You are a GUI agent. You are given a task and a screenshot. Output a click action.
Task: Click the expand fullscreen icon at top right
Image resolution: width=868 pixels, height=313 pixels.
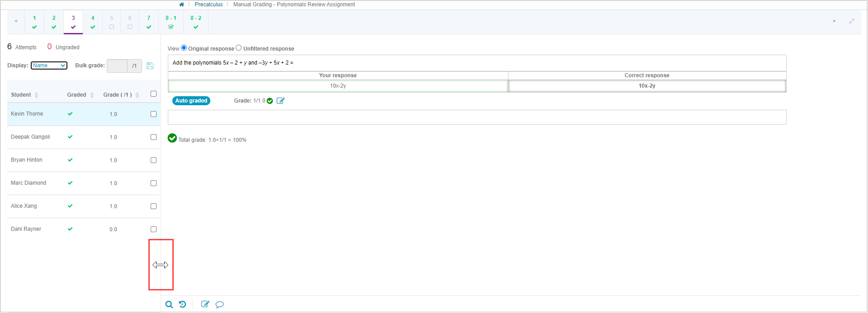pos(852,21)
